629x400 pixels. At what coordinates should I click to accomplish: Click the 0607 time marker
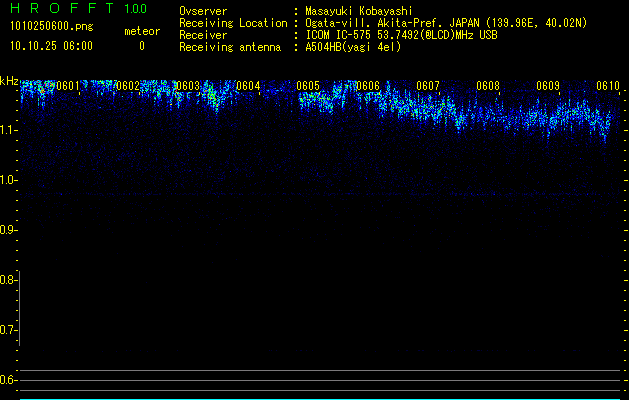pos(428,86)
